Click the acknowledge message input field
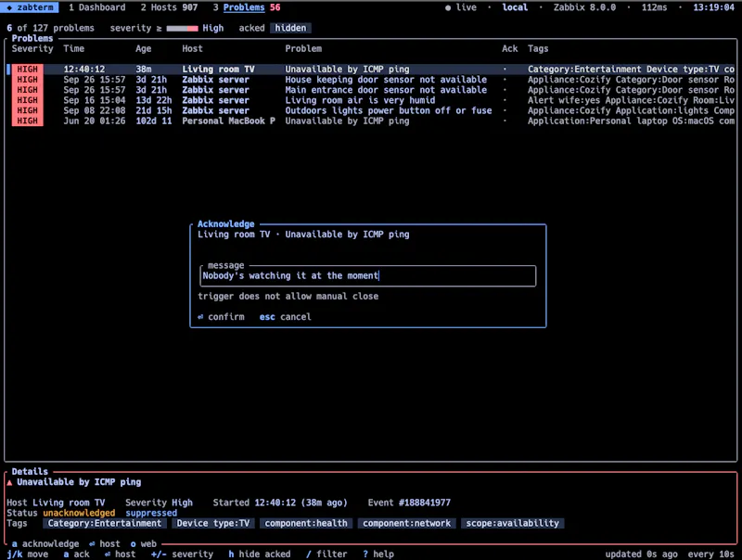The height and width of the screenshot is (560, 742). pos(368,275)
